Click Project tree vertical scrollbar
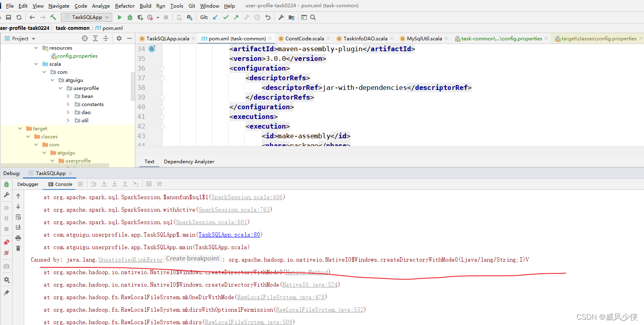 pyautogui.click(x=132, y=86)
